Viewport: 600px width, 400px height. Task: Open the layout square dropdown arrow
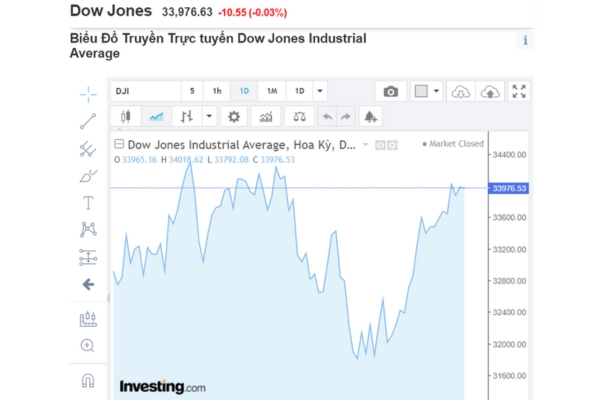tap(437, 91)
